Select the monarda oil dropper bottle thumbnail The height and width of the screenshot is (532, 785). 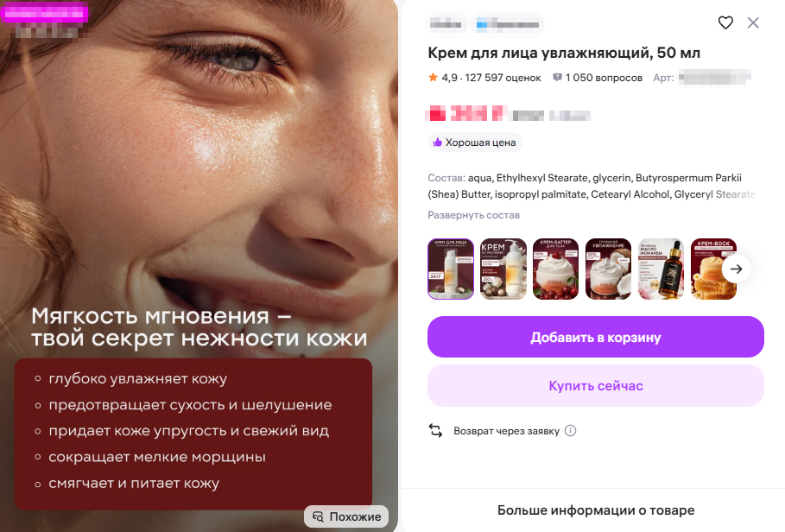click(661, 269)
